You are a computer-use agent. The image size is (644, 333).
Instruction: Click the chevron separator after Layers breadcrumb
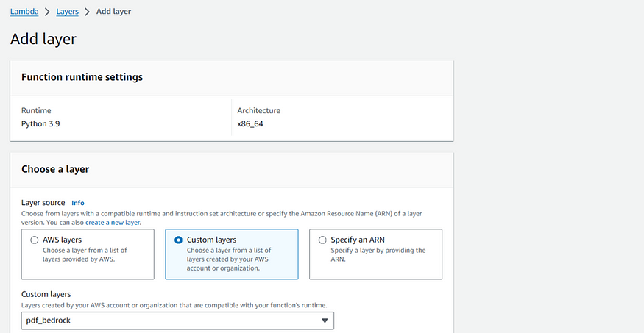coord(87,12)
